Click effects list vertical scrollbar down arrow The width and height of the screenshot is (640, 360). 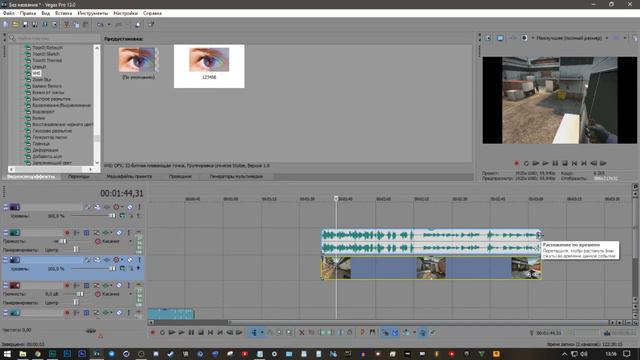point(97,162)
